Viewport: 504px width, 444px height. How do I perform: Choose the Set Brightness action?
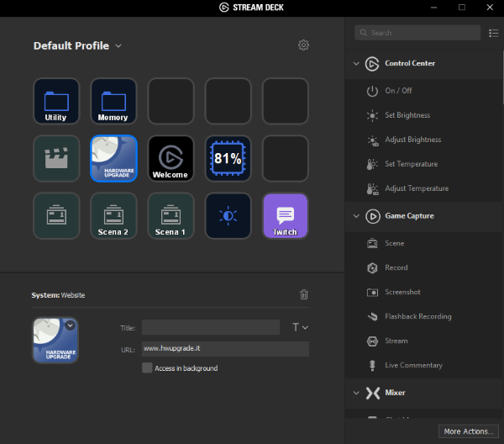pos(424,115)
